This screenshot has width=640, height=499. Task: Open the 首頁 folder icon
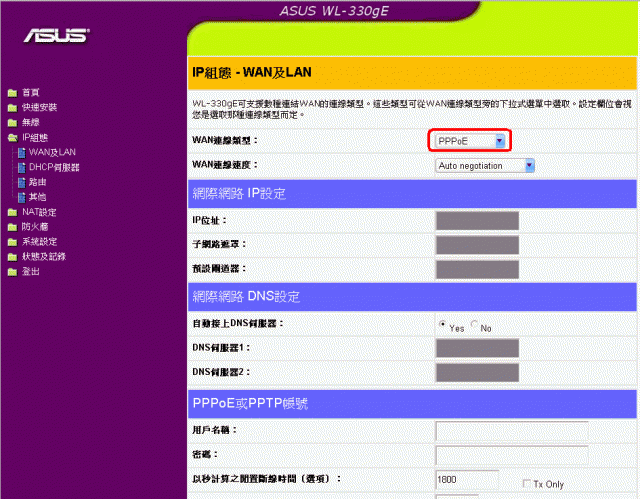(x=13, y=93)
